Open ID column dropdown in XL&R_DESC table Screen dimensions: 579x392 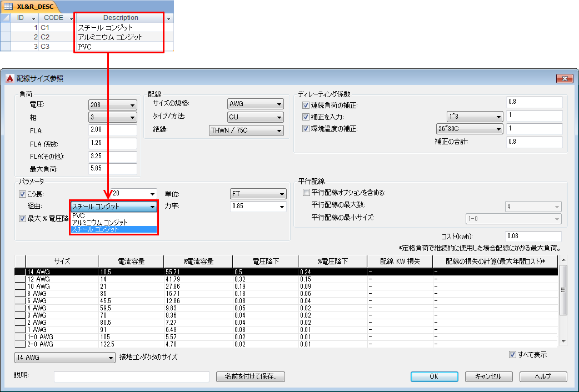tap(34, 18)
